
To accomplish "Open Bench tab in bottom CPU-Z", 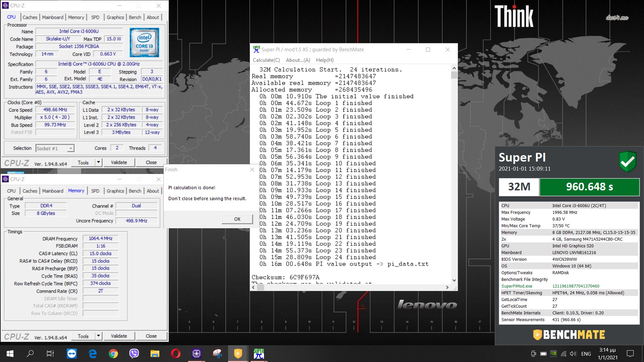I will [x=135, y=191].
